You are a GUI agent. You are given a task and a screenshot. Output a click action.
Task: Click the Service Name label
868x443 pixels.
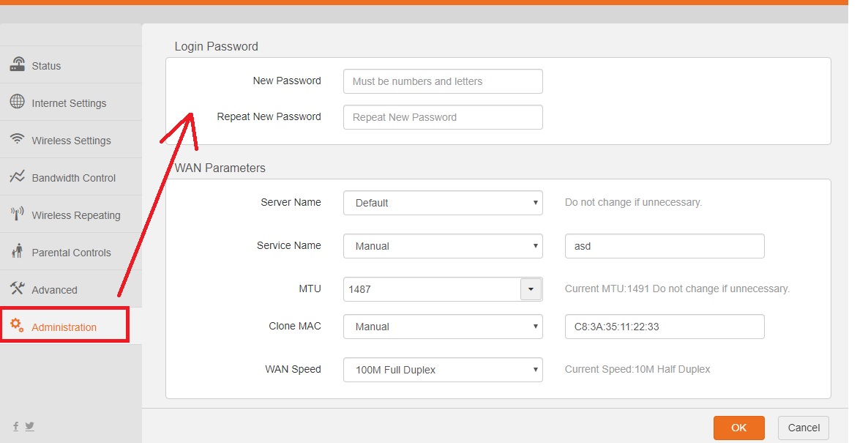(289, 245)
